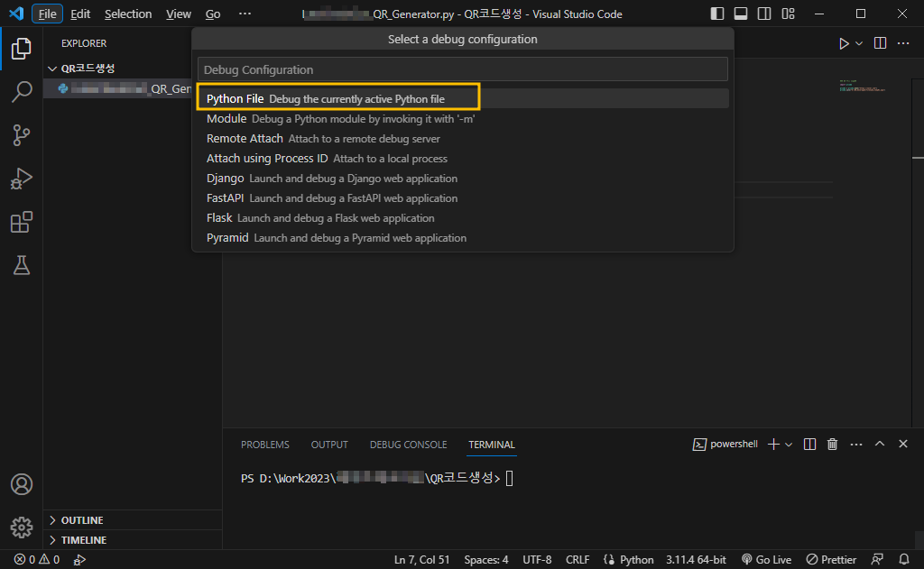This screenshot has height=569, width=924.
Task: Change indentation via Spaces: 4
Action: tap(486, 560)
